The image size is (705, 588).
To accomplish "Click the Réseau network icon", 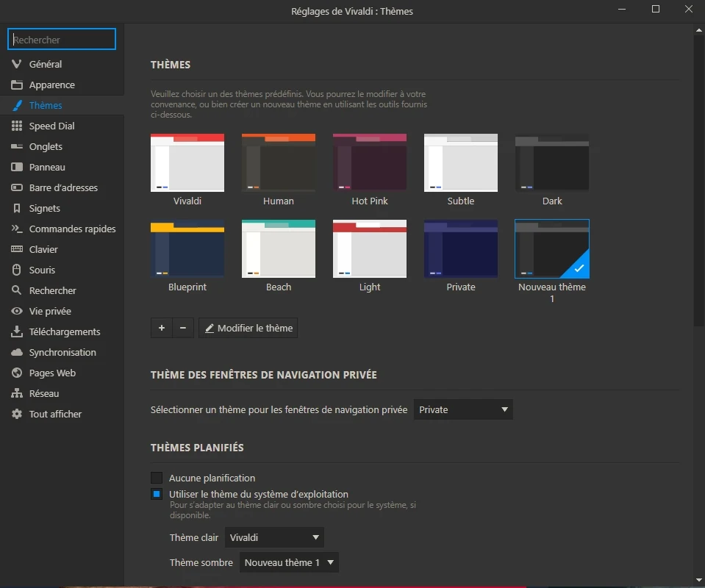I will (17, 393).
